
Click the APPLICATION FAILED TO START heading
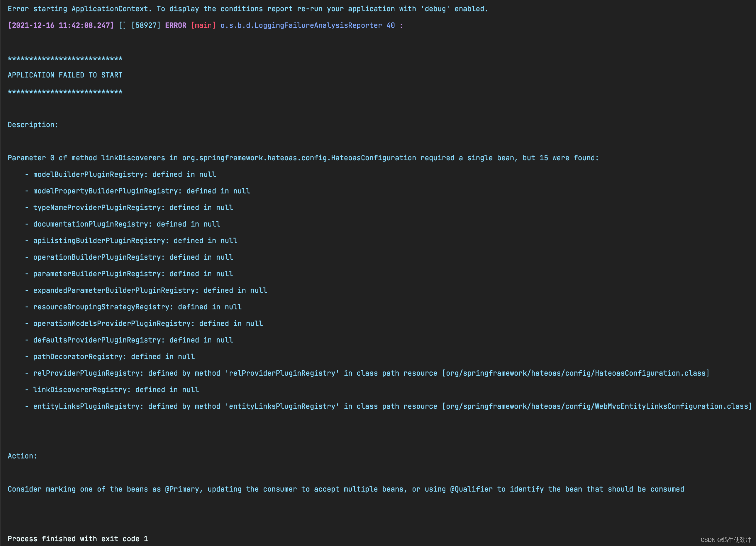coord(65,75)
